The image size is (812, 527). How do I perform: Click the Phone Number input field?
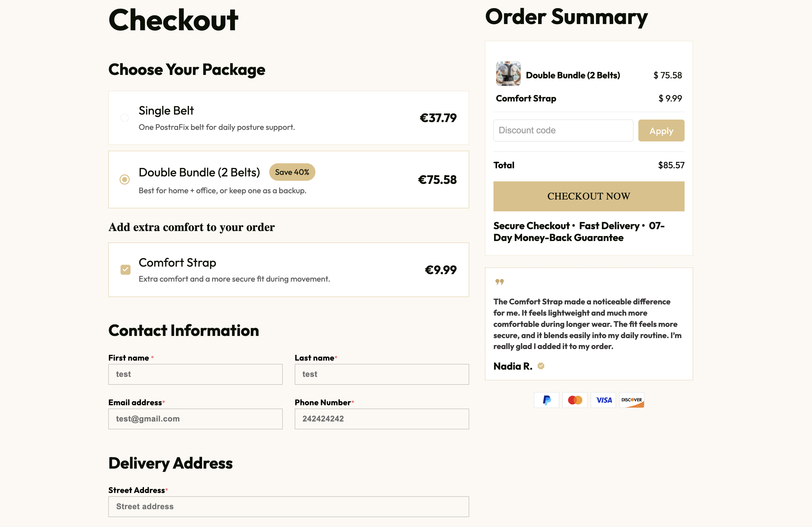[x=381, y=419]
